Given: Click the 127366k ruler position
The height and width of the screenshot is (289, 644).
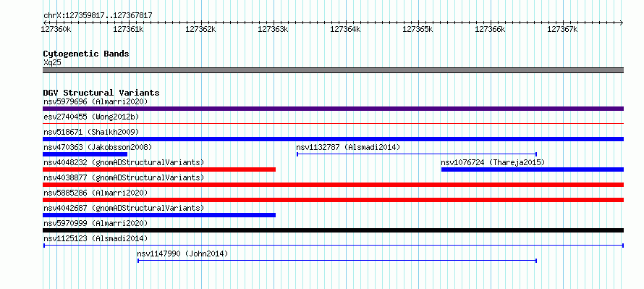Looking at the screenshot, I should pos(490,29).
